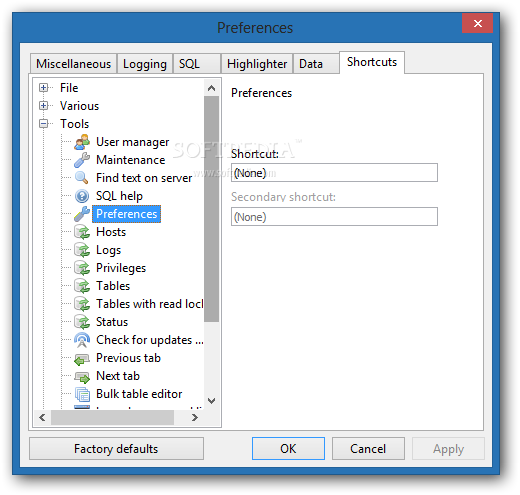Click the horizontal scrollbar left arrow
520x495 pixels.
[42, 417]
